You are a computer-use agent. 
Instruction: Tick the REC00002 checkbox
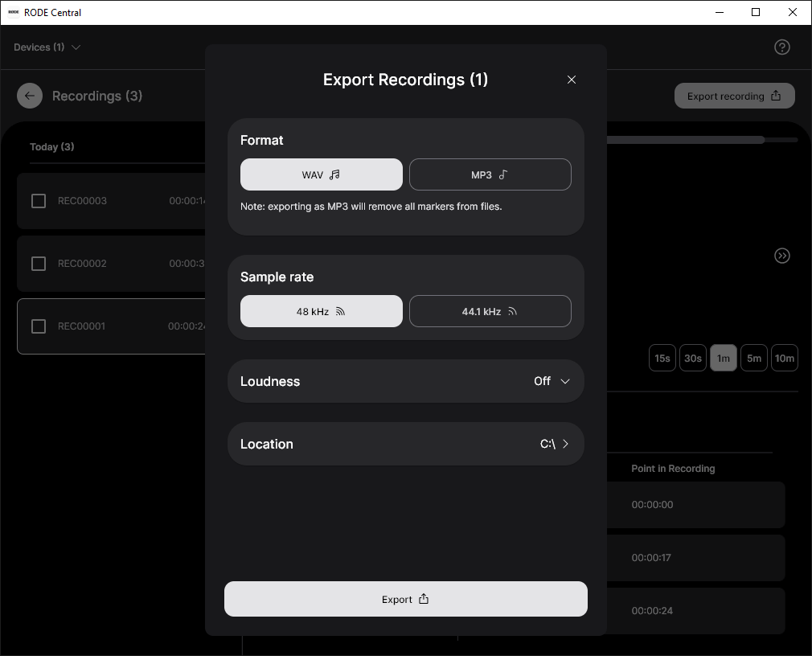pyautogui.click(x=39, y=264)
